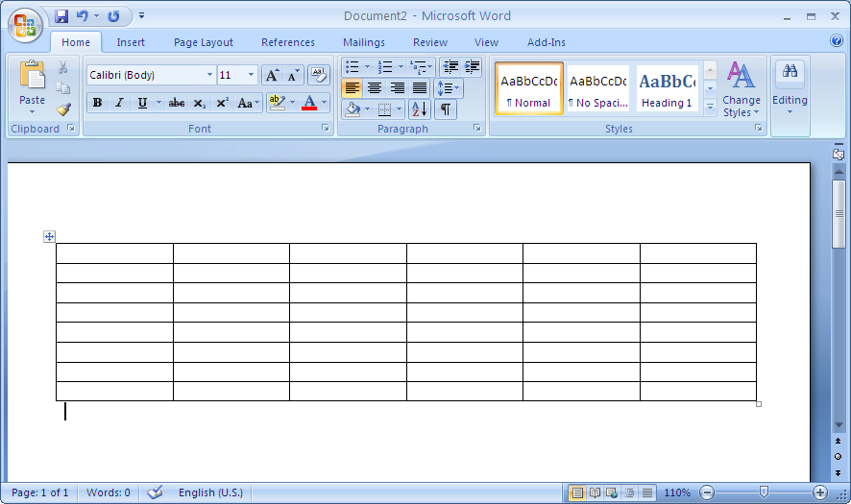The width and height of the screenshot is (851, 504).
Task: Open the Page Layout tab
Action: click(x=203, y=42)
